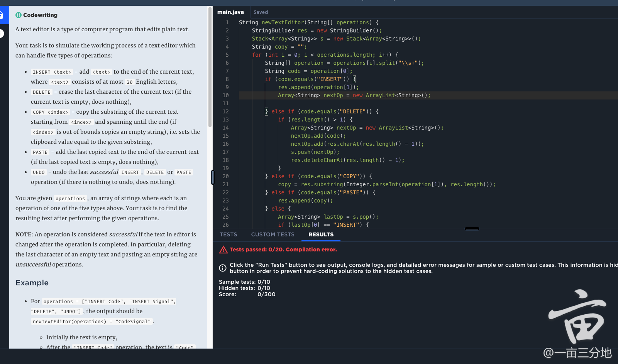The height and width of the screenshot is (364, 618).
Task: Click the res.deleteCharAt line
Action: 348,160
